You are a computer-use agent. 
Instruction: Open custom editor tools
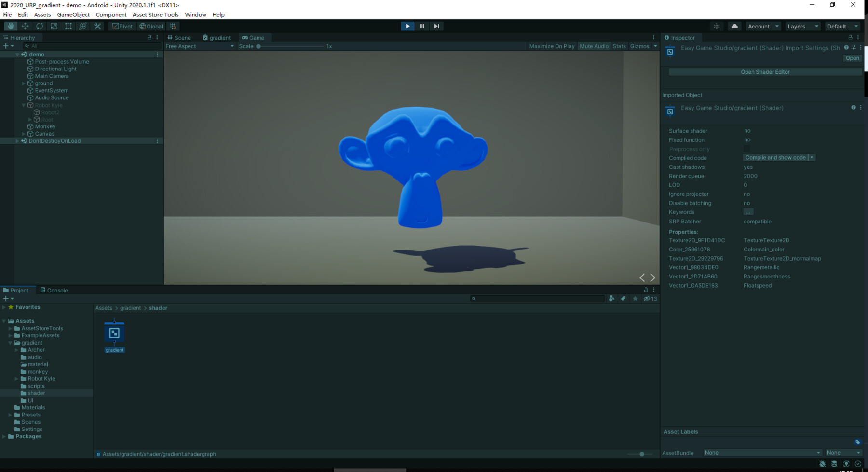97,26
